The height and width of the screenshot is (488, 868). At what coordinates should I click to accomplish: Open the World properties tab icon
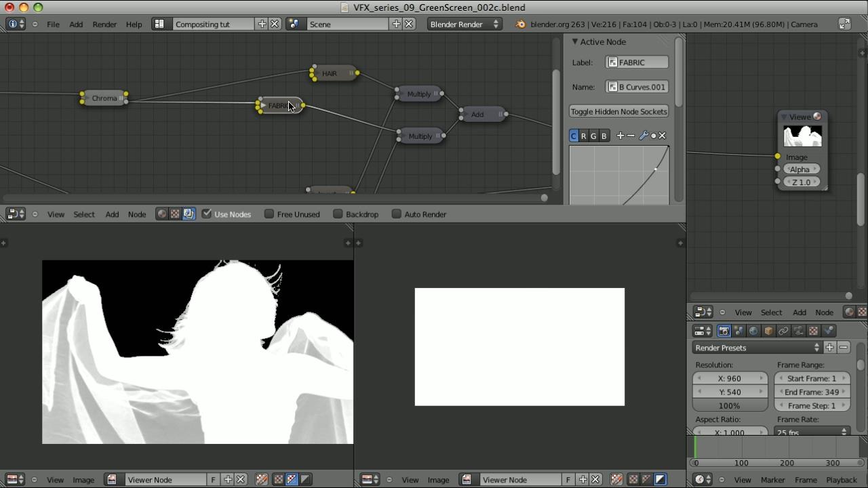(753, 331)
